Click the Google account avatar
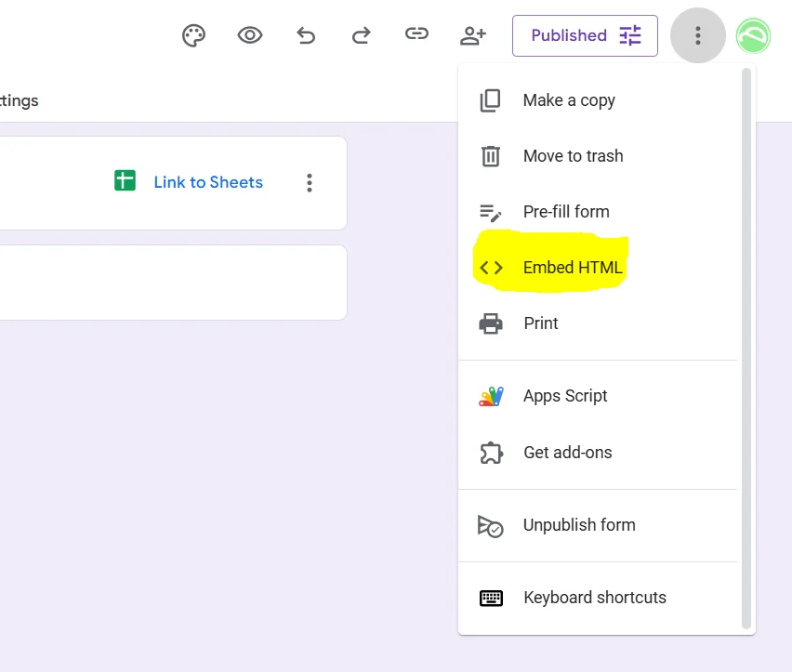Screen dimensions: 792x672 coord(752,36)
